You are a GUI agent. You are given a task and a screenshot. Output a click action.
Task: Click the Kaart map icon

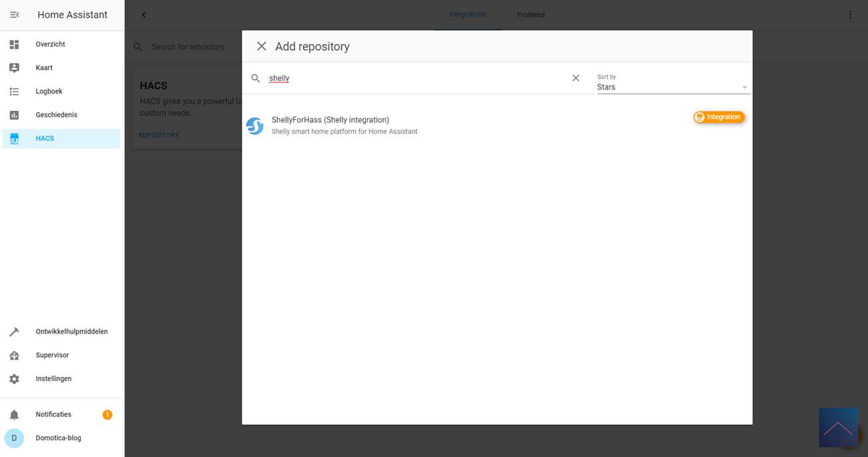[14, 67]
